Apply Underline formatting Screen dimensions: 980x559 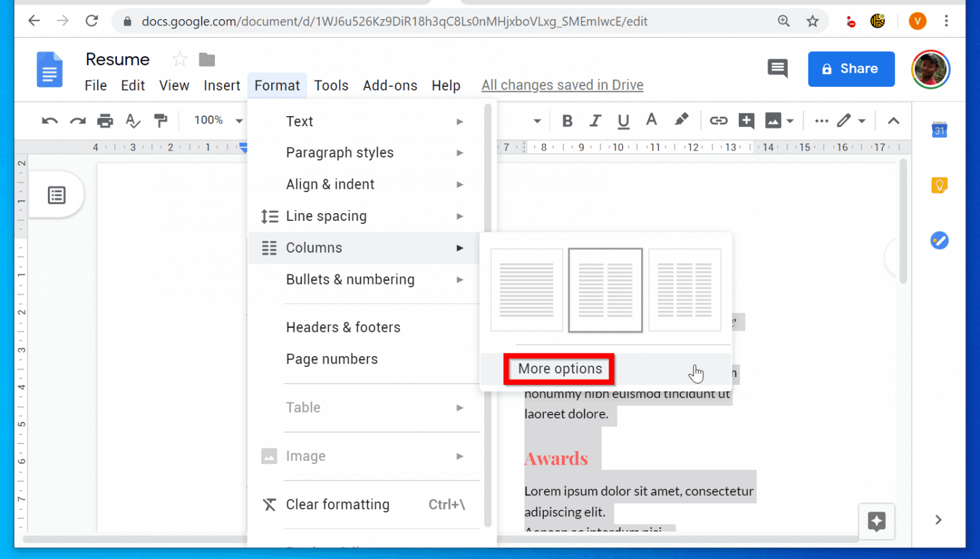[x=623, y=121]
